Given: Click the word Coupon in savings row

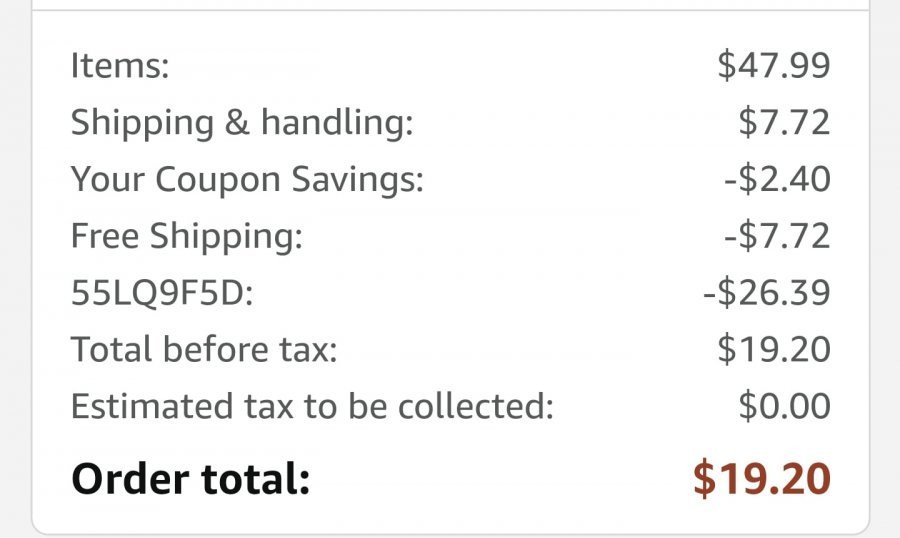Looking at the screenshot, I should tap(218, 181).
